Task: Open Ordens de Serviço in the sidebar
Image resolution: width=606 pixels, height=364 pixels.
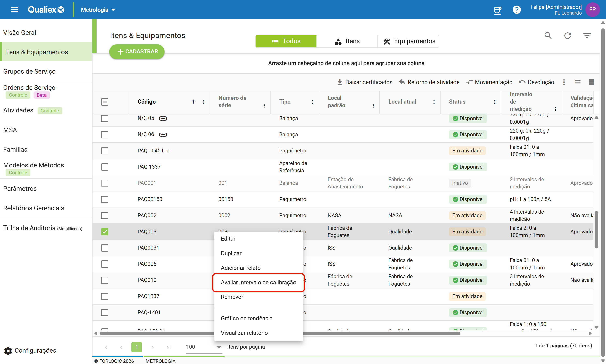Action: pos(46,91)
